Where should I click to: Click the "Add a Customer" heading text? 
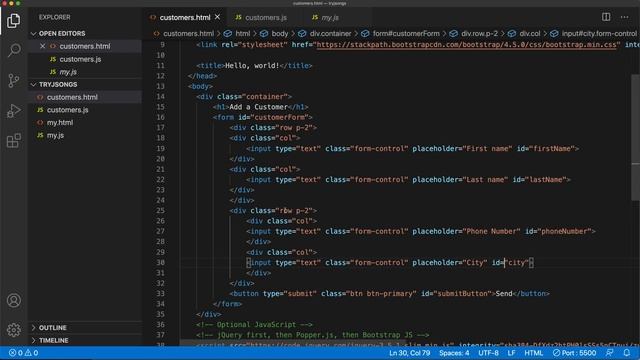(258, 107)
